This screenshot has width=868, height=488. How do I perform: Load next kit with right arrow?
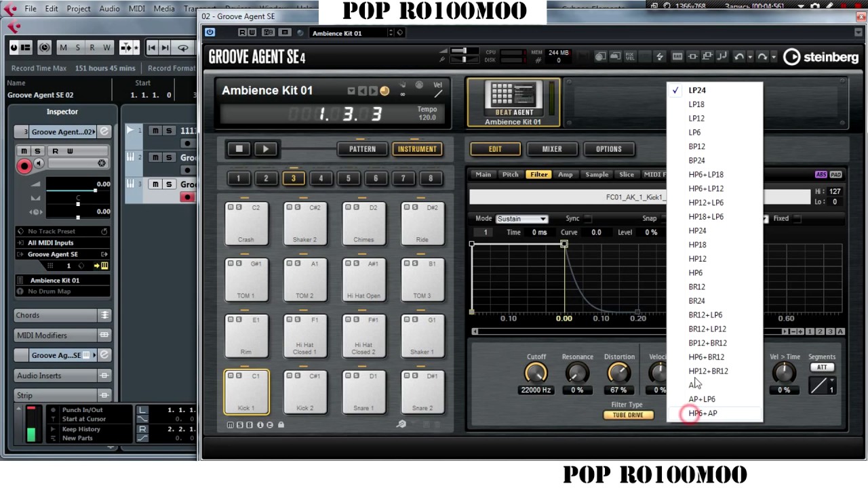(x=373, y=91)
